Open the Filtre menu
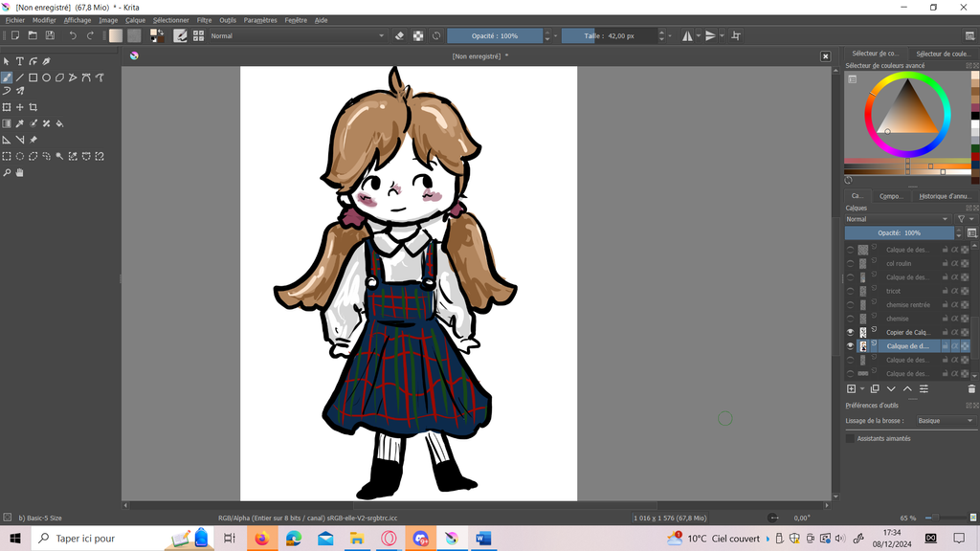This screenshot has height=551, width=980. (x=204, y=20)
